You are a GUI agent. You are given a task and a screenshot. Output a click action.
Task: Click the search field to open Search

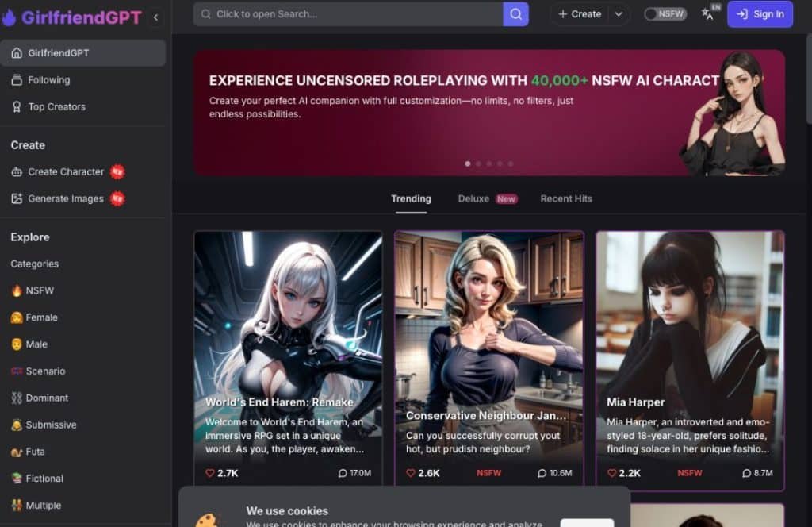348,14
